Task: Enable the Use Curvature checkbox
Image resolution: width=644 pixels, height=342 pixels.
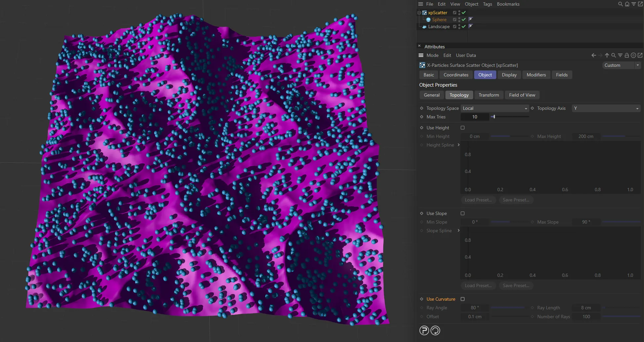Action: pos(463,299)
